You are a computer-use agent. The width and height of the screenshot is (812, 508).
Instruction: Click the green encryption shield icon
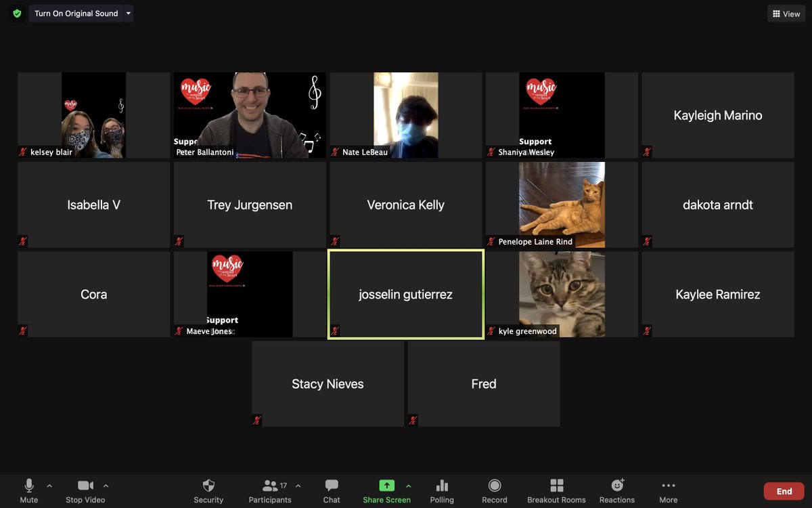click(x=16, y=14)
